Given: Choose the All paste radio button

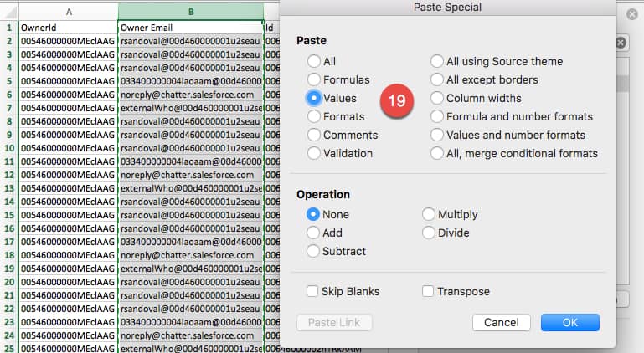Looking at the screenshot, I should [315, 61].
